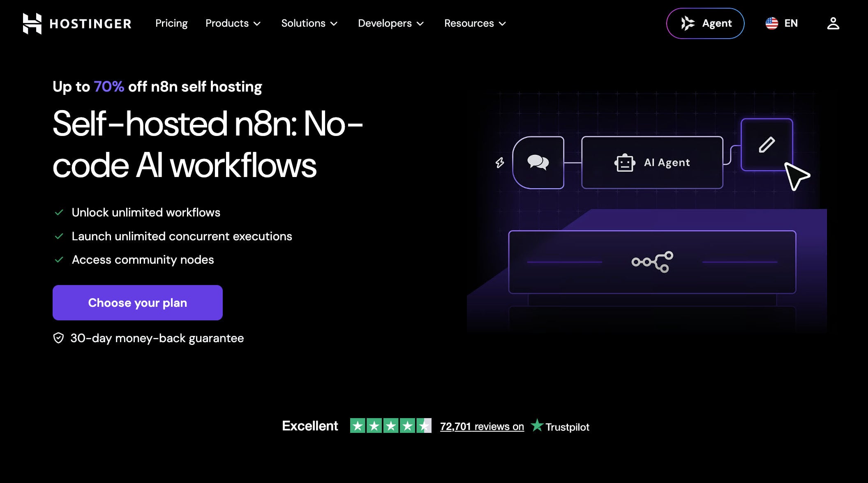
Task: Click the Launch unlimited concurrent executions text
Action: (x=182, y=236)
